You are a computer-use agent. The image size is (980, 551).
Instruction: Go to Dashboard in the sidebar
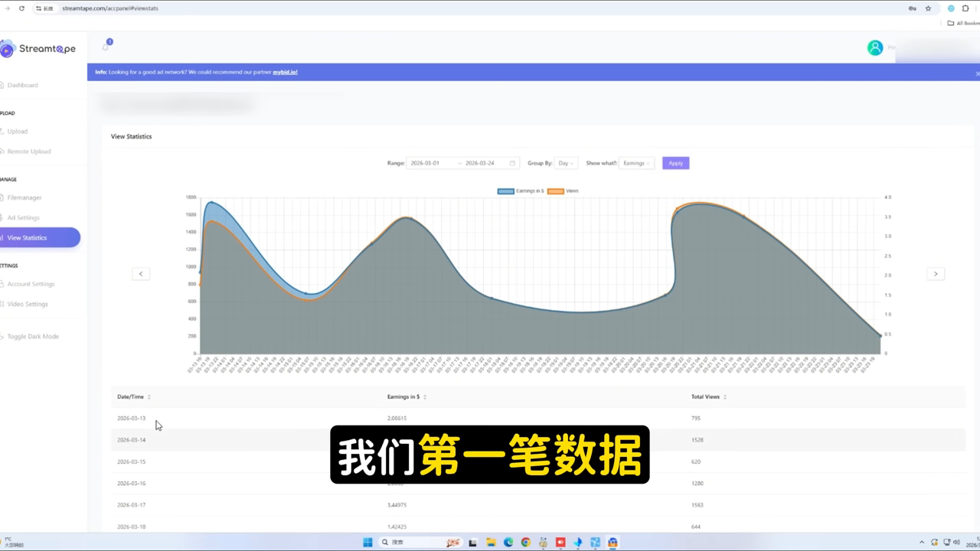pyautogui.click(x=22, y=85)
